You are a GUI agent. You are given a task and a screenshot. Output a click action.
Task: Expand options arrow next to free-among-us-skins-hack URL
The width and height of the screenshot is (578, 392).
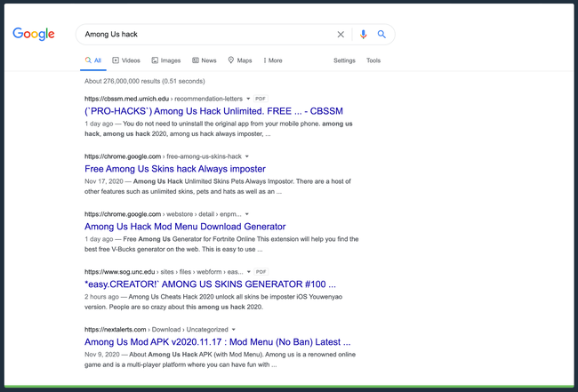click(247, 156)
